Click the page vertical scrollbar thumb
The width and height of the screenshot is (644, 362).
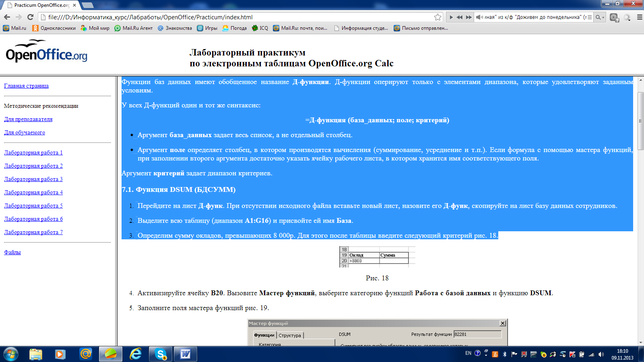coord(641,121)
